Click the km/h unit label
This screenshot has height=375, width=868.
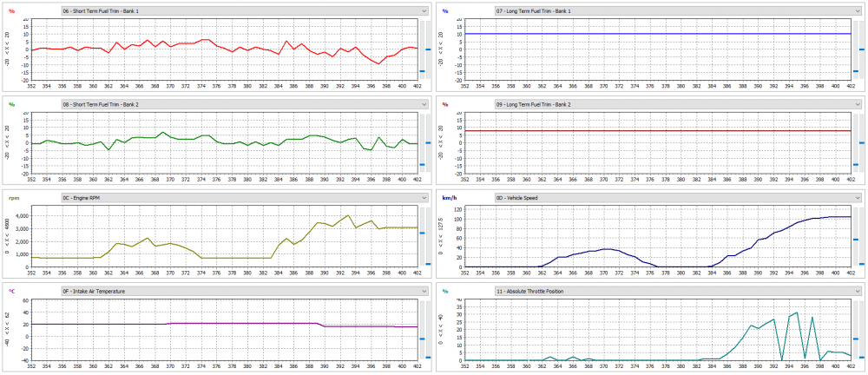[450, 198]
